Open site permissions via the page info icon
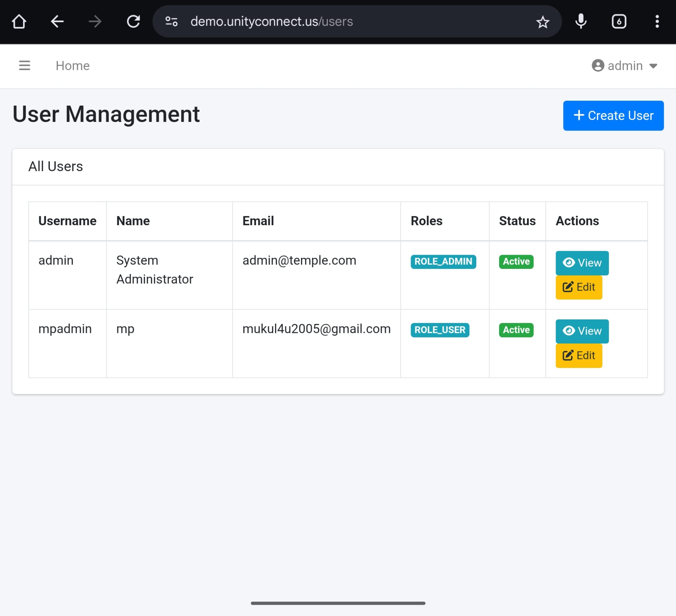The image size is (676, 616). [171, 21]
